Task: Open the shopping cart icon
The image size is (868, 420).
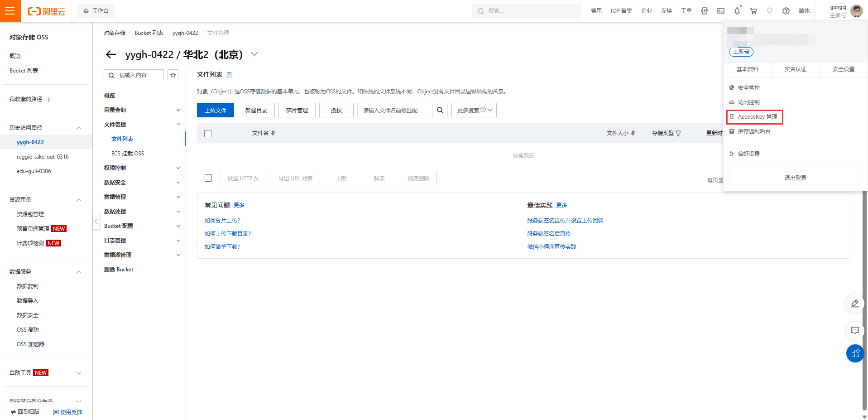Action: click(753, 11)
